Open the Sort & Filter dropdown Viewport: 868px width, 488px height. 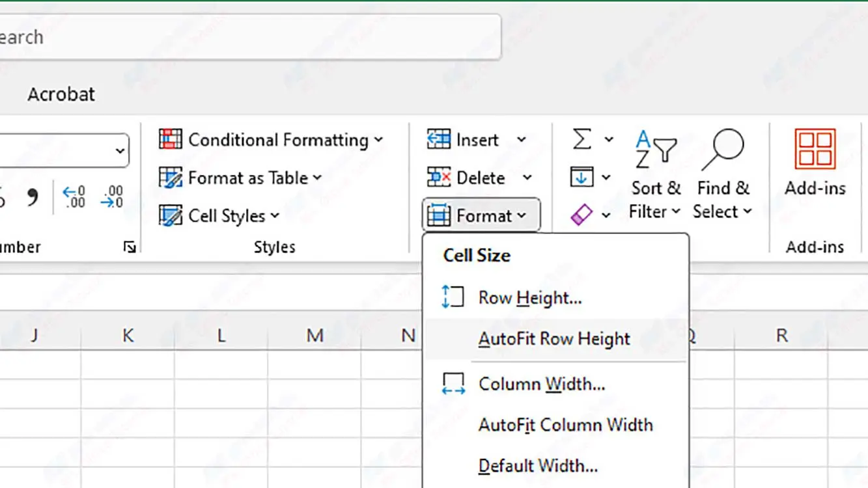[655, 200]
